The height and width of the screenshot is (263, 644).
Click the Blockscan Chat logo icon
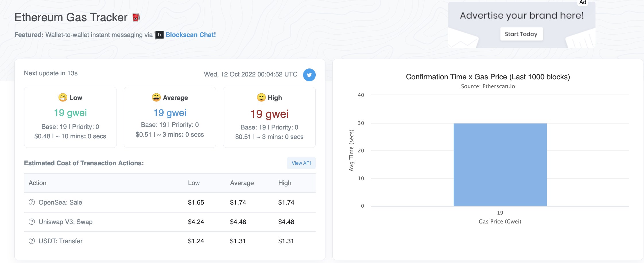click(x=159, y=35)
